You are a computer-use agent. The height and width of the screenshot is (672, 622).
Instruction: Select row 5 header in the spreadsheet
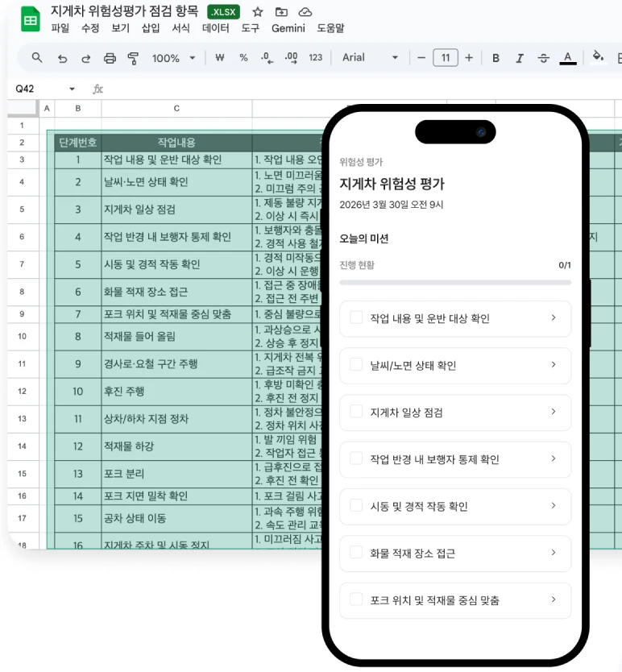tap(22, 209)
